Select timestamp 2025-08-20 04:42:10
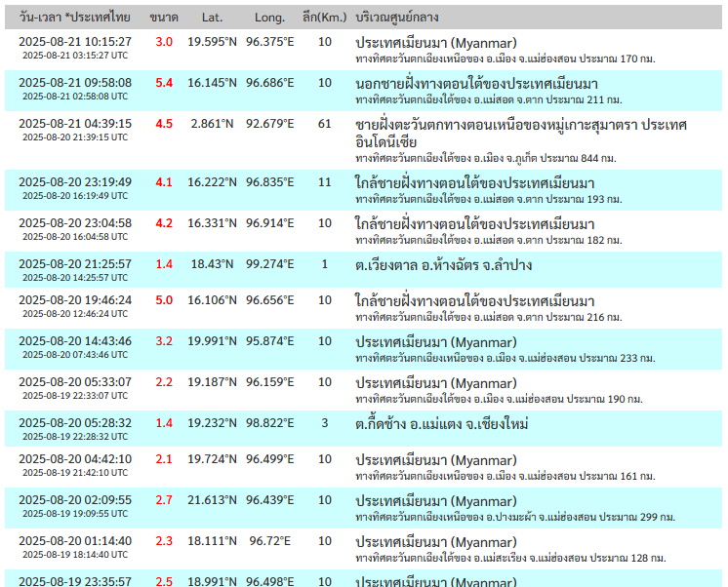This screenshot has height=587, width=728. [75, 458]
